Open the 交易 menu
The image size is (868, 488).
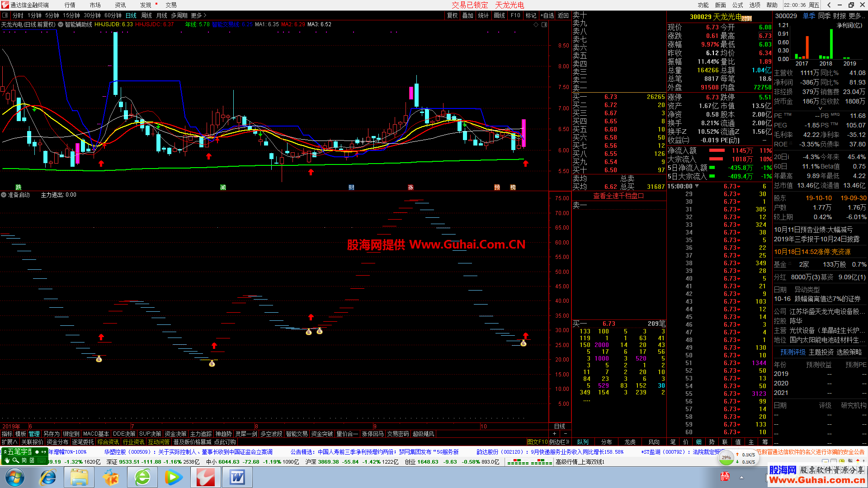(171, 5)
